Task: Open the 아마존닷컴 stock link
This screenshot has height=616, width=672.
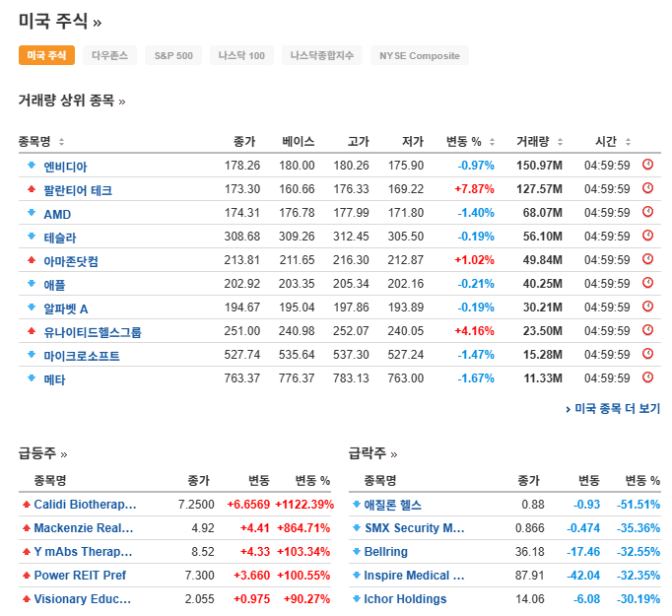Action: (71, 261)
